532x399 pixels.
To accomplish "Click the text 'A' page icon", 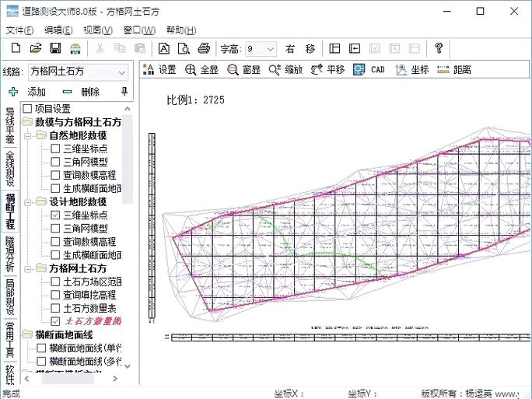I will 164,48.
